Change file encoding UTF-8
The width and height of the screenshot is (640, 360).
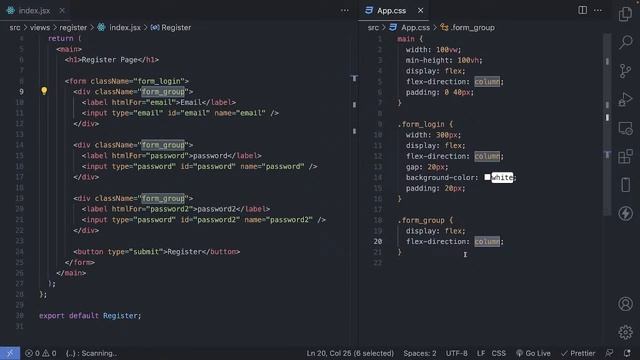pyautogui.click(x=456, y=353)
